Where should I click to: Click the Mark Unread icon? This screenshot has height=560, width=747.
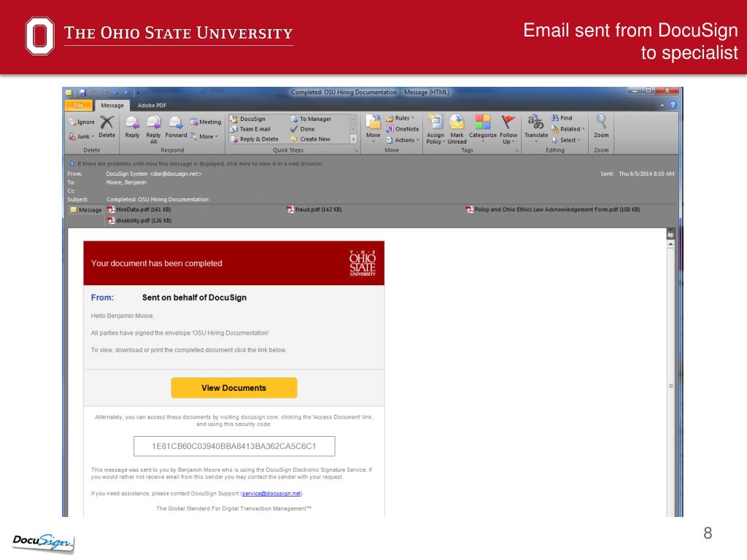click(457, 122)
